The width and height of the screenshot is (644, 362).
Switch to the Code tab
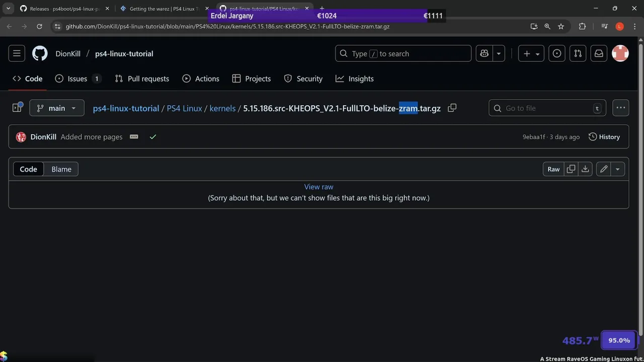tap(28, 78)
